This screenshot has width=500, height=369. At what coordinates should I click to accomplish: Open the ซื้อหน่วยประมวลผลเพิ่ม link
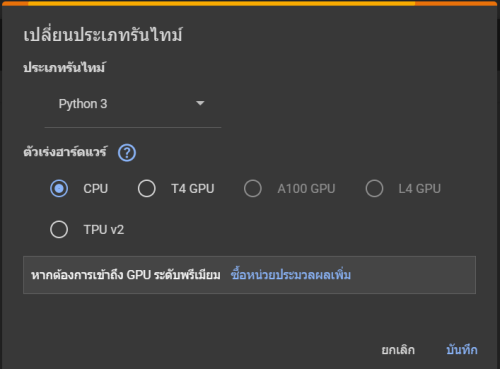tap(291, 275)
